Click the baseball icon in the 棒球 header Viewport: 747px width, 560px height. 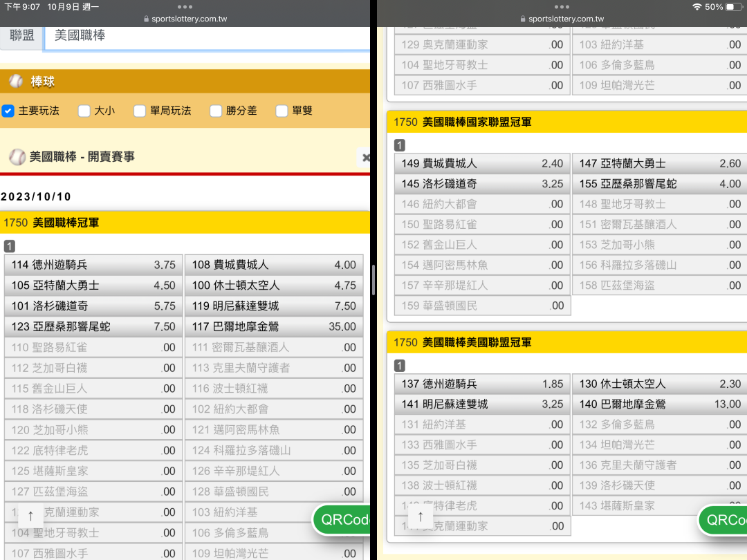[x=16, y=82]
